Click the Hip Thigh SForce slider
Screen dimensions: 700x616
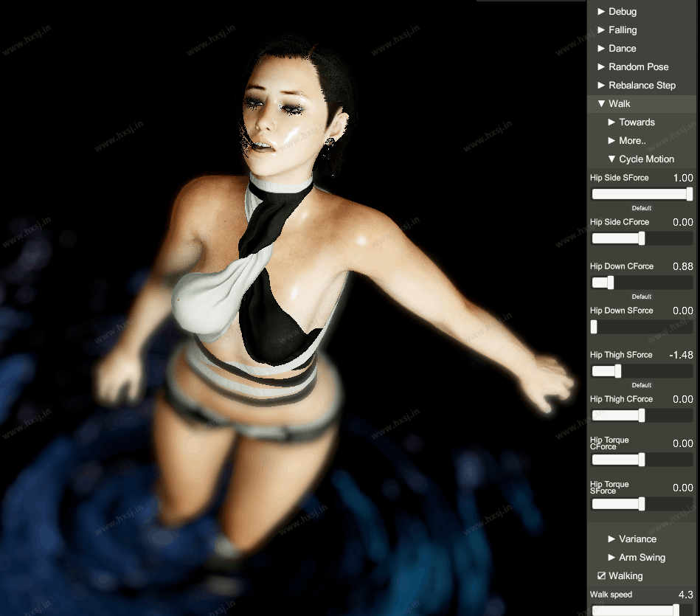pos(642,371)
